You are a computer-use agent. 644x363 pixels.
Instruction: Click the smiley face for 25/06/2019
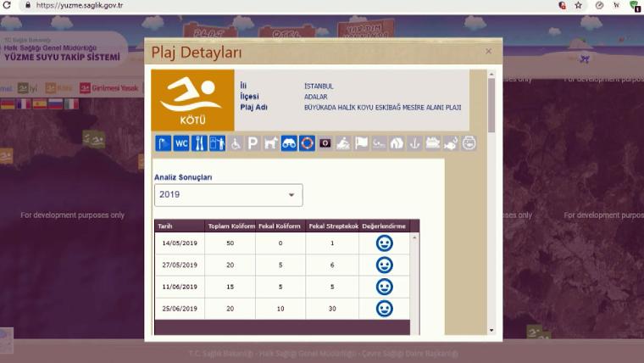tap(385, 309)
